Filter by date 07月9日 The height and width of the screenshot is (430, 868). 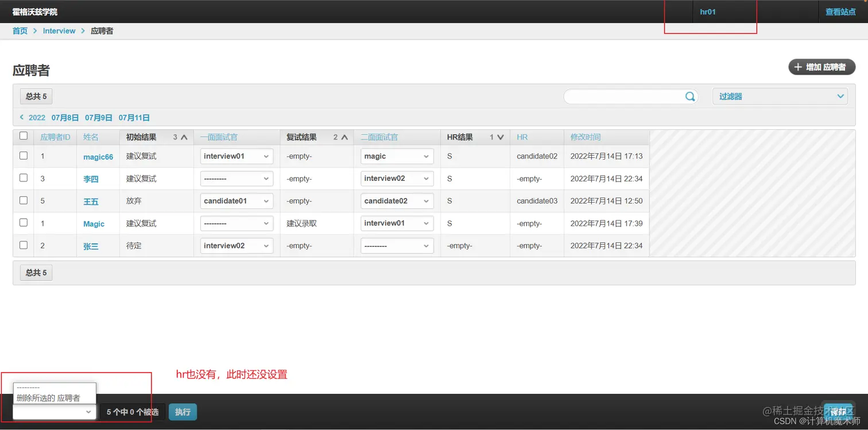click(99, 118)
